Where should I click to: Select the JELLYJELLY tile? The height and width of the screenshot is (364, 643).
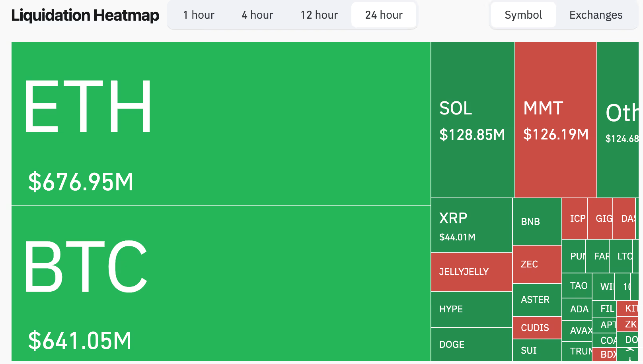(472, 272)
